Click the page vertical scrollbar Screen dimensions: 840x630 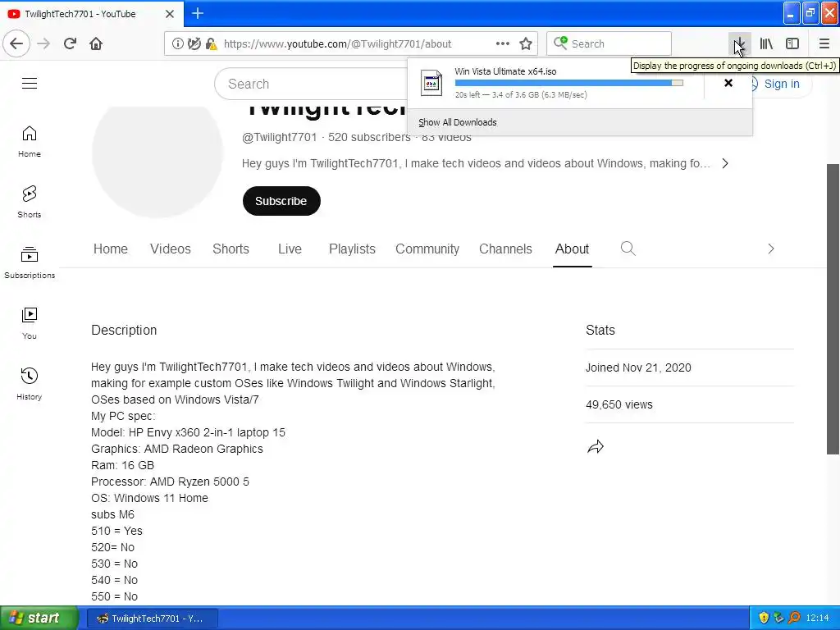tap(833, 308)
